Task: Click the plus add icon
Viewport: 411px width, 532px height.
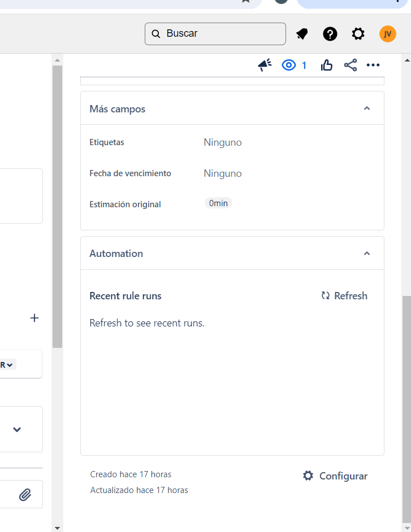Action: coord(34,318)
